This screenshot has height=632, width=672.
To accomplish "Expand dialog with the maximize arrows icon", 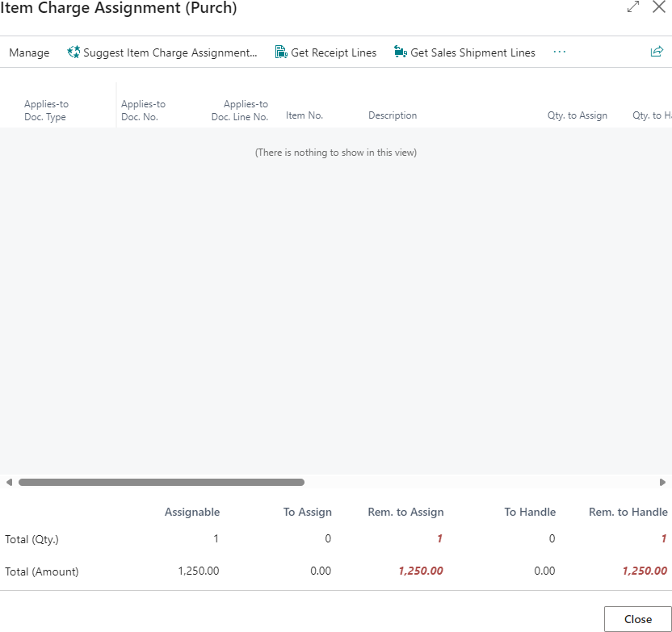I will [633, 7].
